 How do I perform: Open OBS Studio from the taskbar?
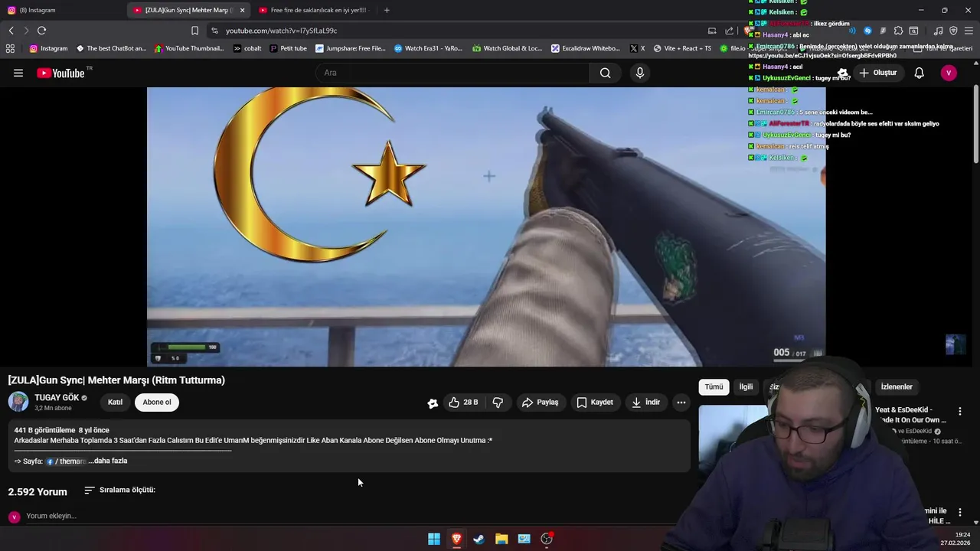[547, 539]
